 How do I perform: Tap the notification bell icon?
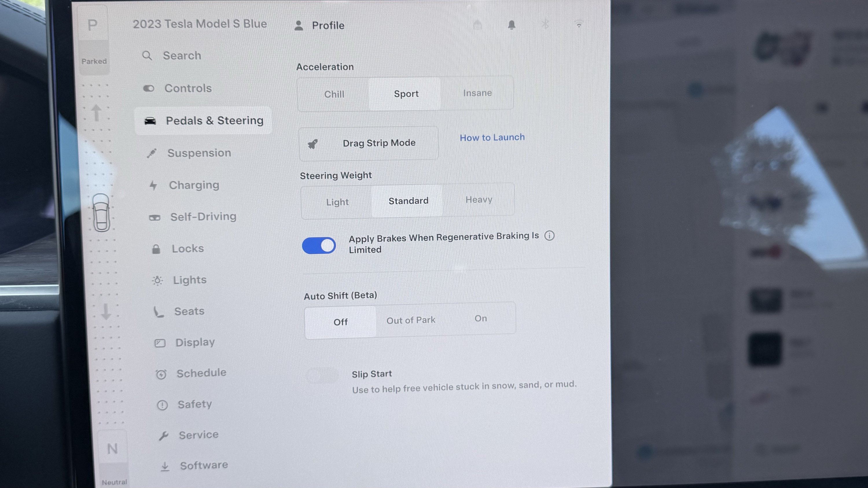512,25
